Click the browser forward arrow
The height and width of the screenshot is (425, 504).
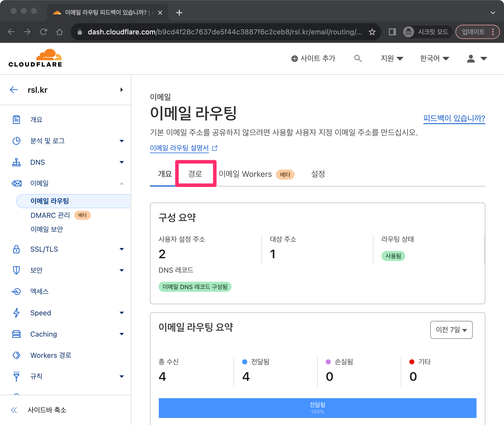pos(27,32)
